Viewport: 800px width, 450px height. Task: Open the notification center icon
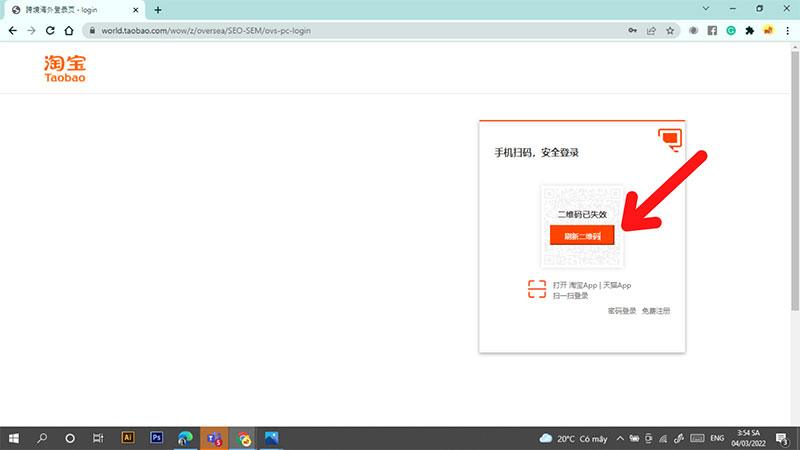782,438
